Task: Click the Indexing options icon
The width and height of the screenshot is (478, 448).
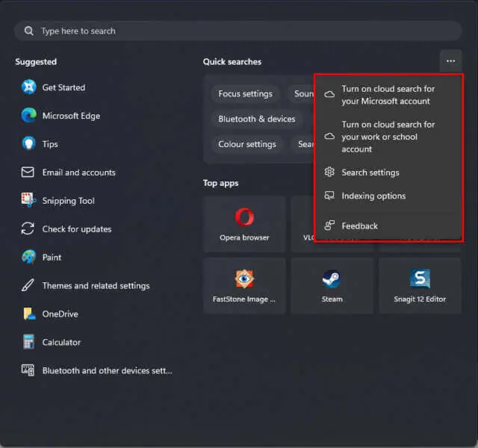Action: tap(329, 196)
